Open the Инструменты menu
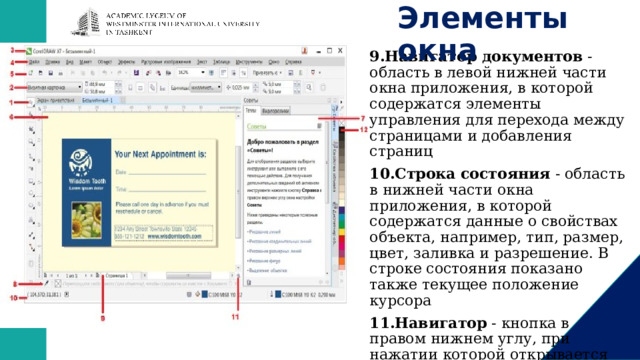This screenshot has width=640, height=360. 249,62
